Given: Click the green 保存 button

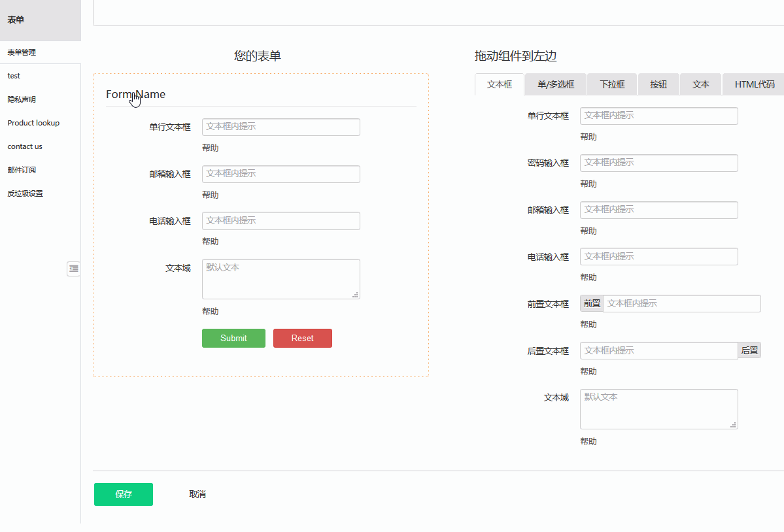Looking at the screenshot, I should 123,494.
